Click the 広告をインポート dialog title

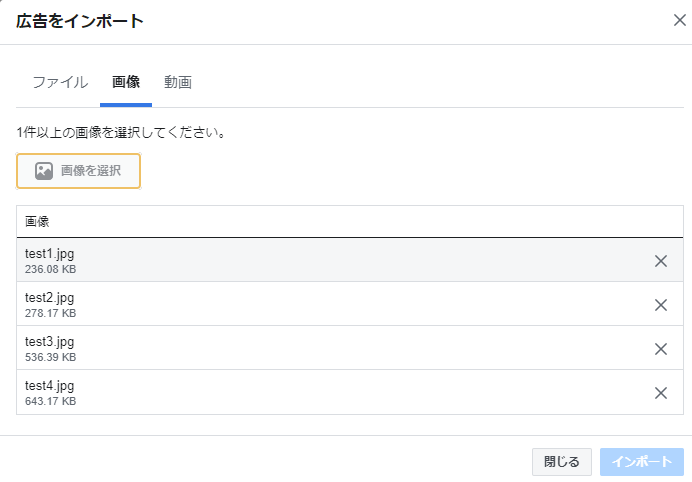click(x=80, y=21)
